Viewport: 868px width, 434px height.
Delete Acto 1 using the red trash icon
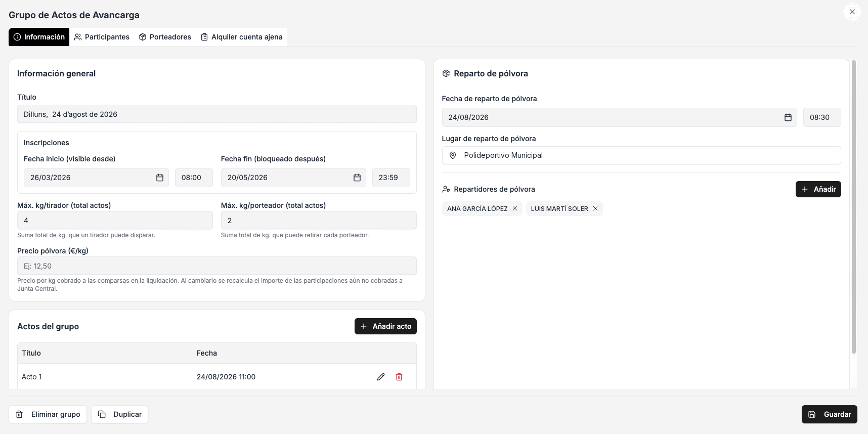(399, 377)
